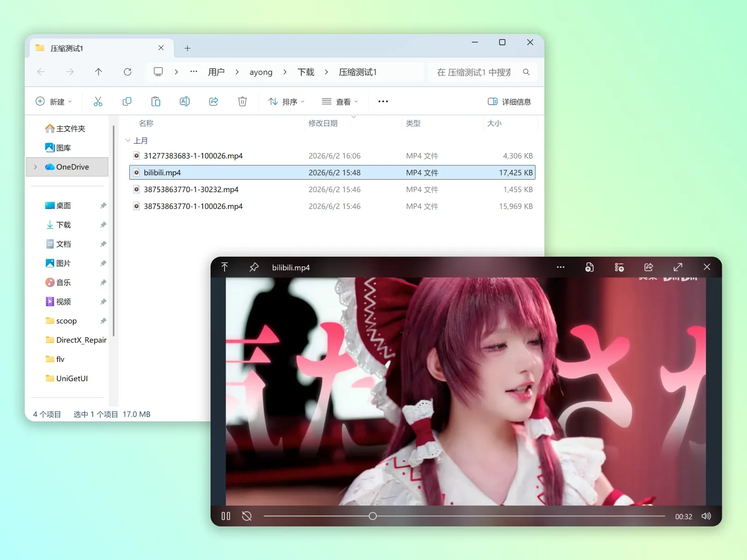The width and height of the screenshot is (747, 560).
Task: Close the 压缩测试1 tab
Action: tap(161, 48)
